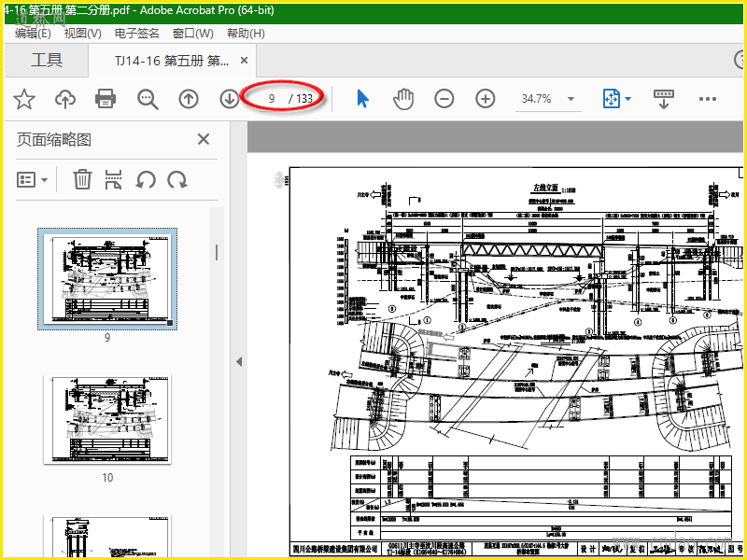Click the scrolling mode keyboard icon

coord(664,99)
